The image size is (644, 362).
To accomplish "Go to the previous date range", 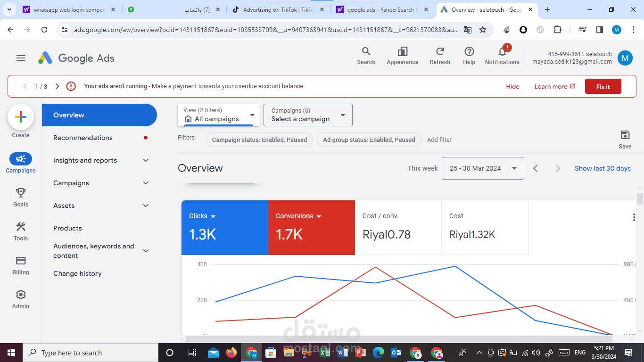I will [x=535, y=168].
